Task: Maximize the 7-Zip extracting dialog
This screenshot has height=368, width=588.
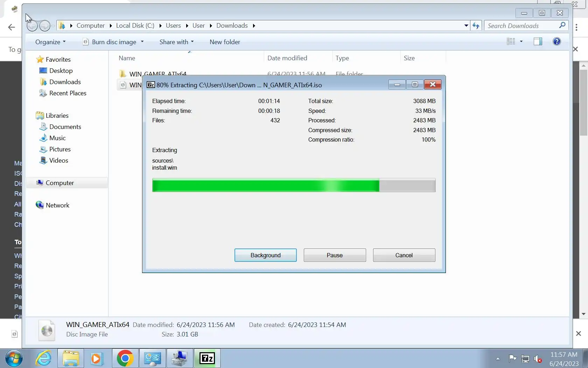Action: pyautogui.click(x=415, y=84)
